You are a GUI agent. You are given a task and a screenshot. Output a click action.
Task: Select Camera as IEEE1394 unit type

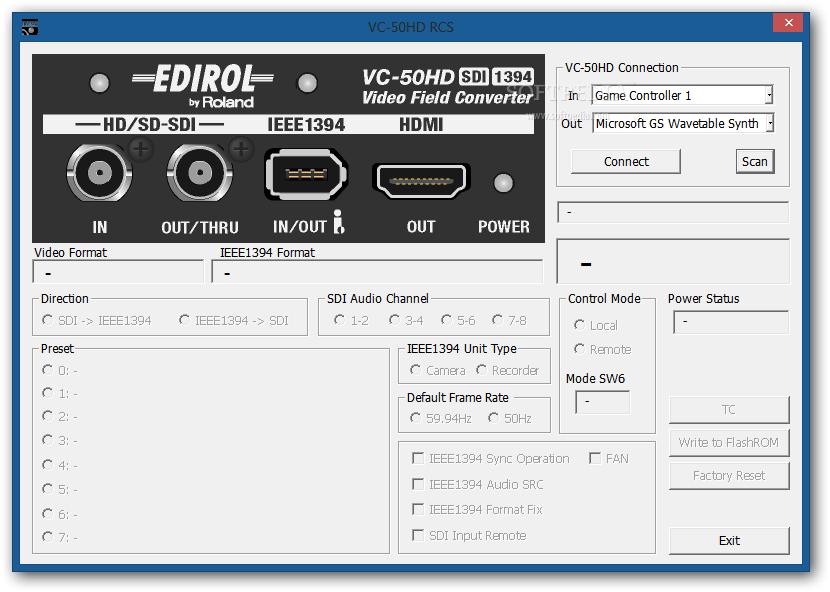(x=438, y=370)
